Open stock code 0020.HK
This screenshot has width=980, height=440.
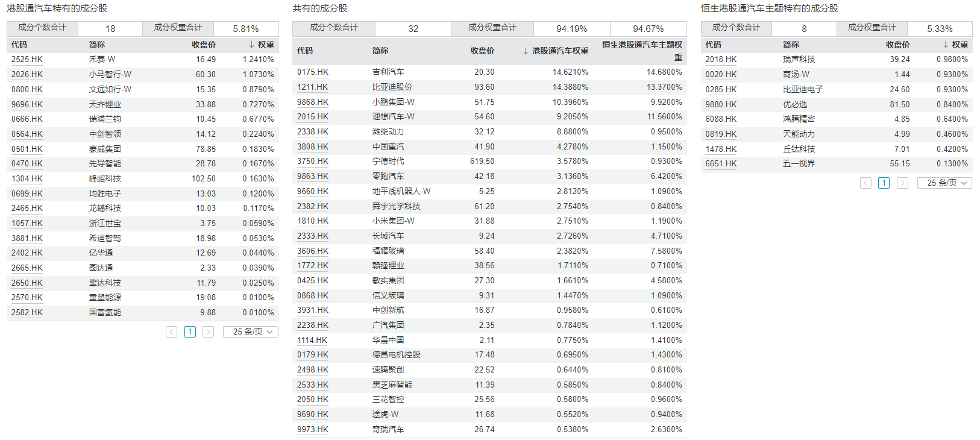coord(721,75)
